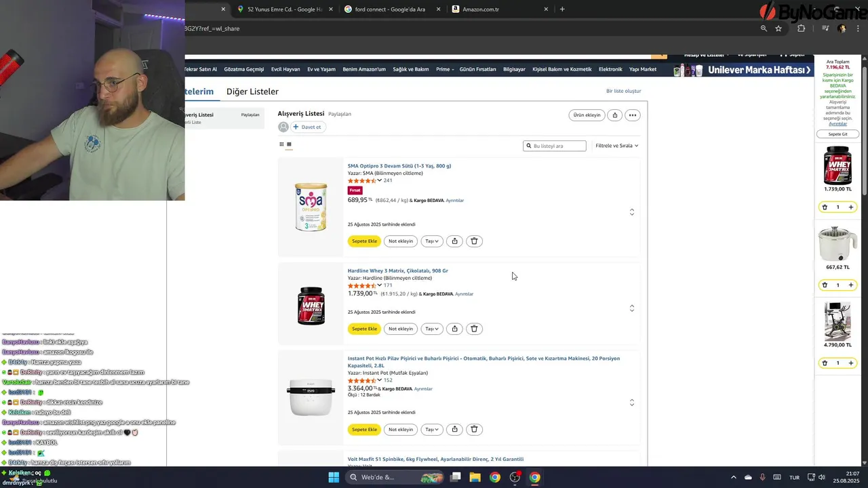Add Hardline Whey to cart (Sepete Ekle)
This screenshot has width=868, height=488.
click(364, 329)
